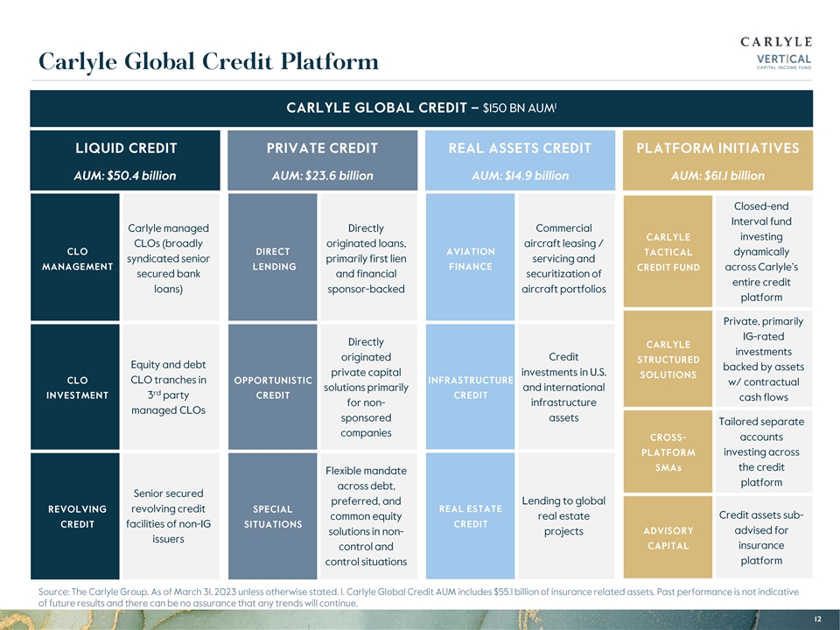Click the Private Credit header box

click(x=323, y=160)
